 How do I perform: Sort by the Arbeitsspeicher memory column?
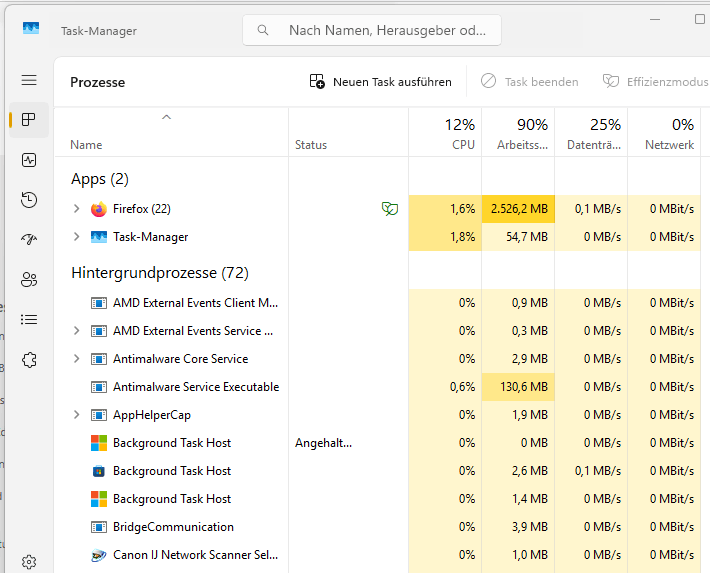coord(518,135)
